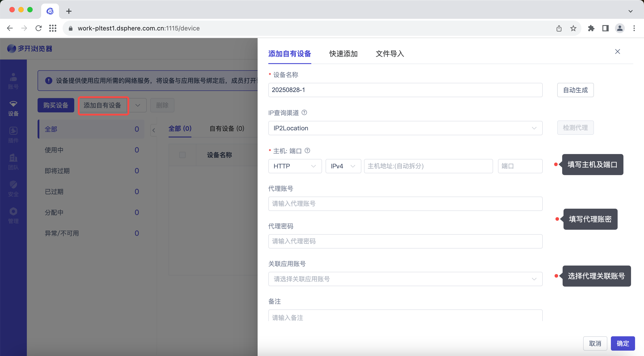This screenshot has width=644, height=356.
Task: Click the 添加自有设备 button
Action: [102, 105]
